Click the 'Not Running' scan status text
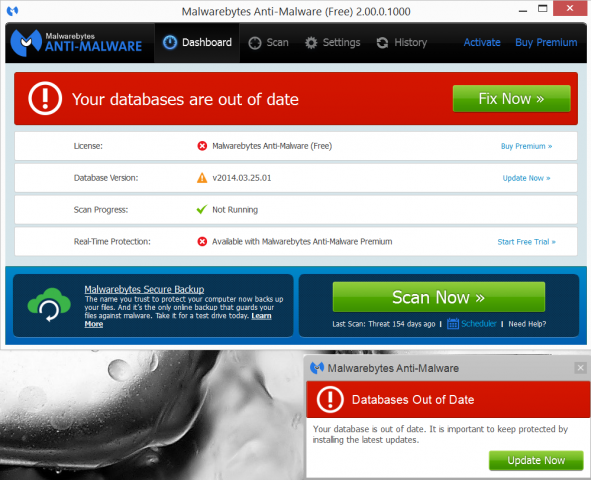Viewport: 591px width, 480px height. pos(235,209)
